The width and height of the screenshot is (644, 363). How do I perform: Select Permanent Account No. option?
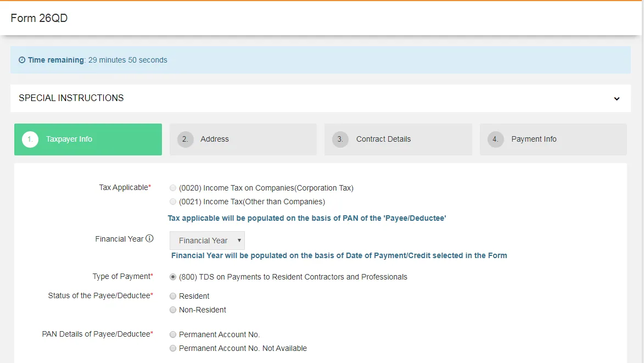pos(173,334)
